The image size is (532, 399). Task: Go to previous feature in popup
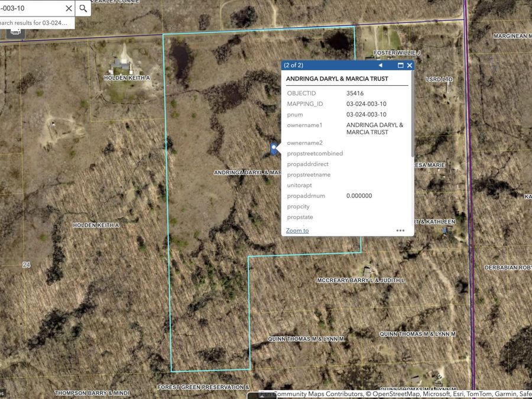click(380, 65)
